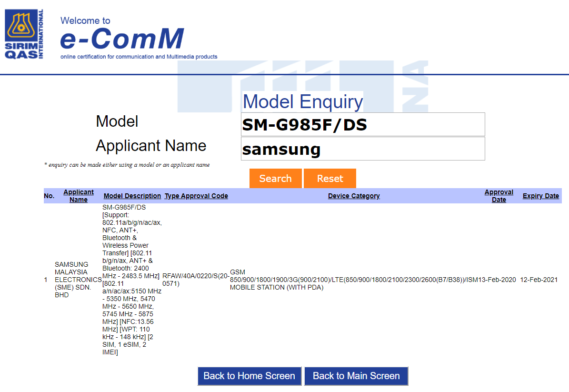Go Back to Main Screen
The width and height of the screenshot is (569, 392).
point(356,376)
